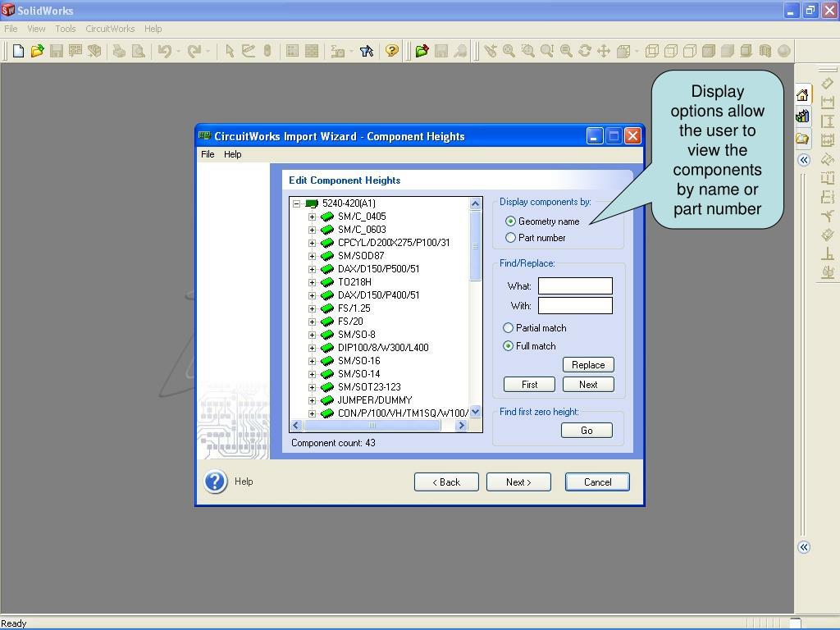840x630 pixels.
Task: Expand the FS/1.25 tree node
Action: (312, 308)
